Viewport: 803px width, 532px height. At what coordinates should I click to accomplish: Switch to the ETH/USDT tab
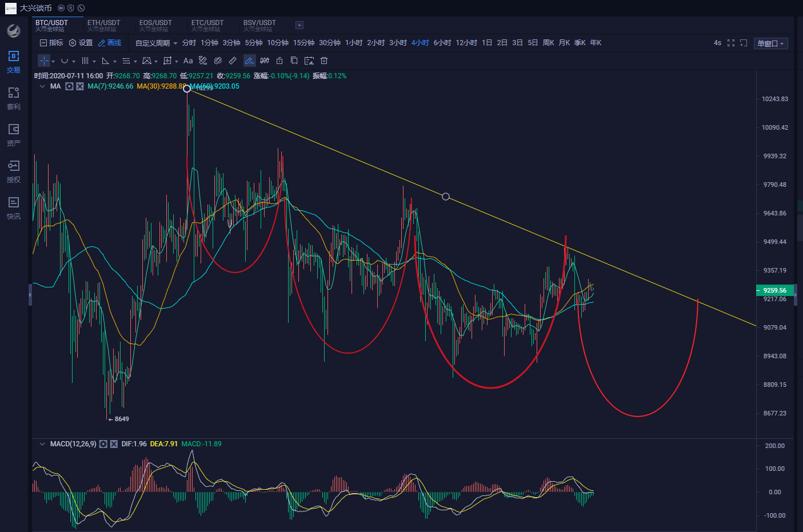(103, 25)
